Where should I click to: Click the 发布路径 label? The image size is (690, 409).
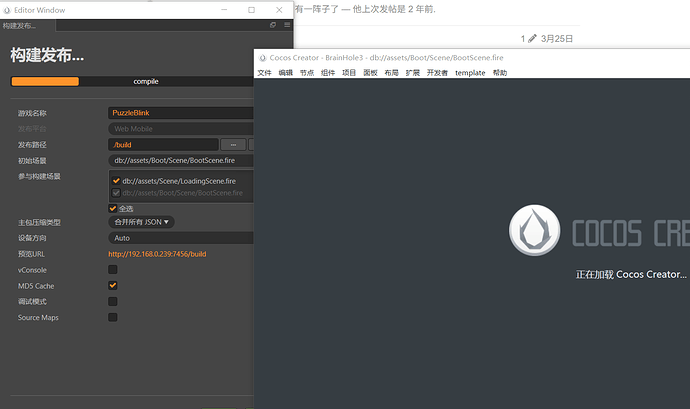(x=32, y=145)
